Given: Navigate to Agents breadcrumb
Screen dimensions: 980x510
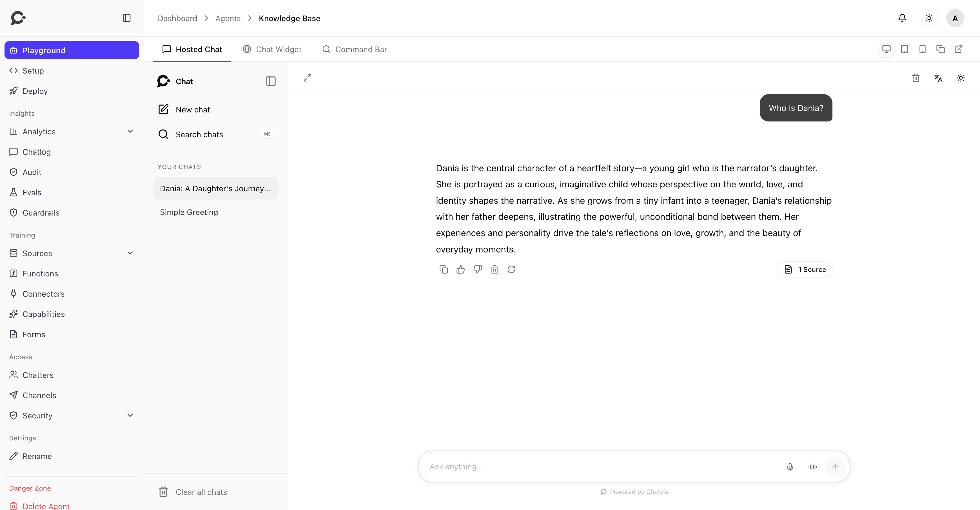Looking at the screenshot, I should point(228,18).
